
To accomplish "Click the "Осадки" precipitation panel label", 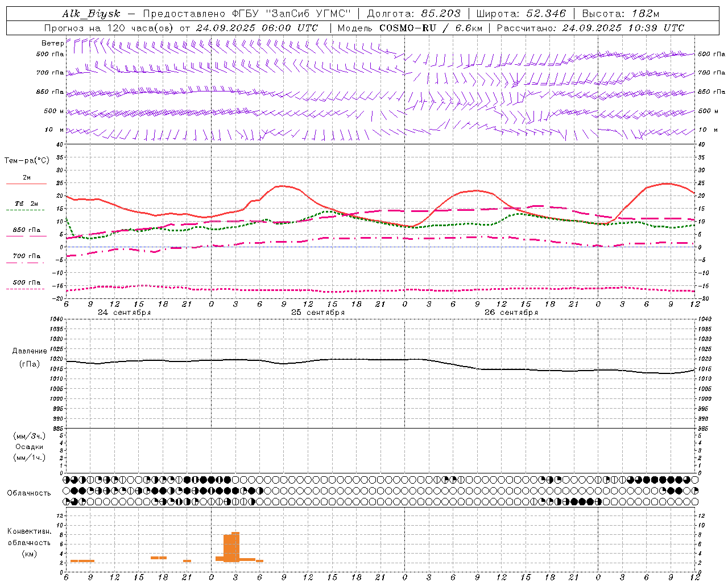I will pos(29,447).
